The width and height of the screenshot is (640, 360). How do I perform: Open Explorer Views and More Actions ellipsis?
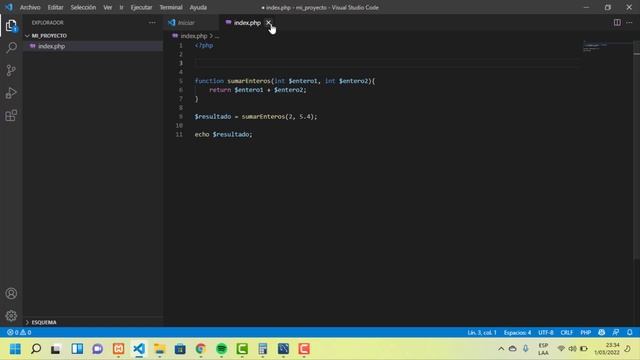pos(152,22)
